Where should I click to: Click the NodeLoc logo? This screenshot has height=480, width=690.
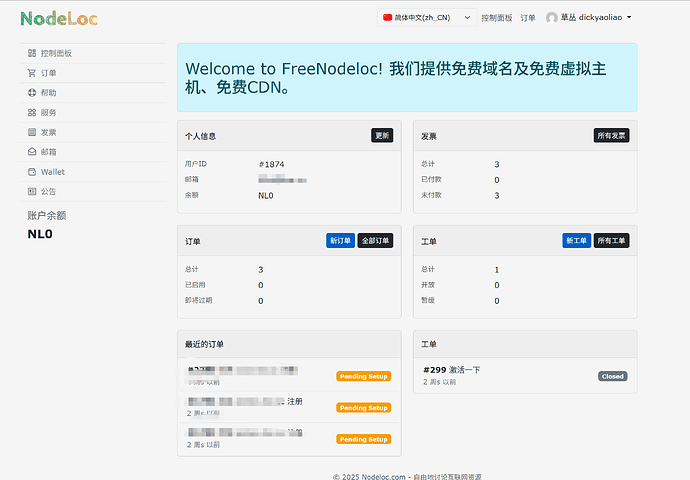[59, 18]
